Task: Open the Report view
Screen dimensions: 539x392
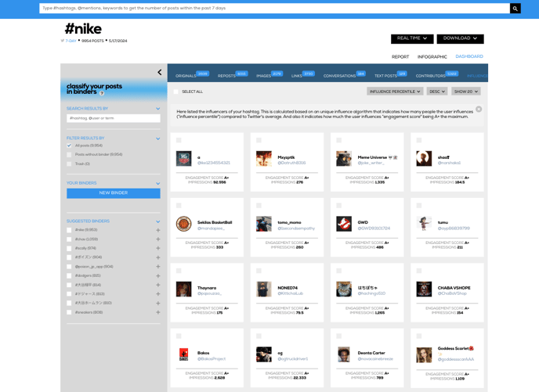Action: coord(400,56)
